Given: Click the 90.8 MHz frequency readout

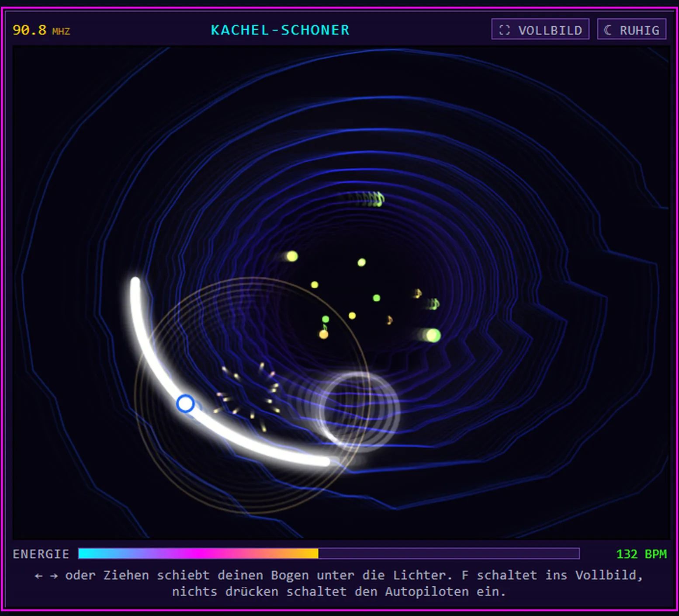Looking at the screenshot, I should point(41,30).
